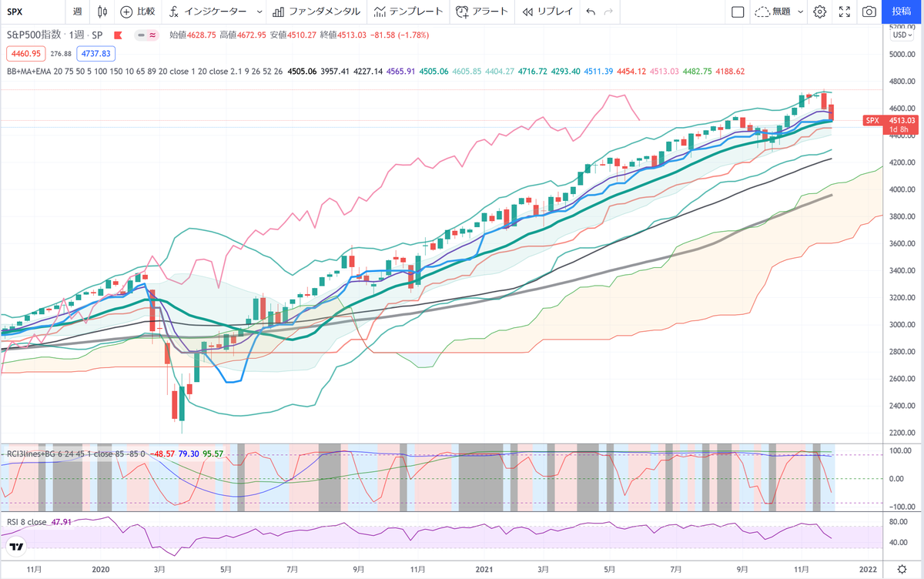
Task: Click the pill-shaped status icon beside the flag
Action: pos(146,35)
